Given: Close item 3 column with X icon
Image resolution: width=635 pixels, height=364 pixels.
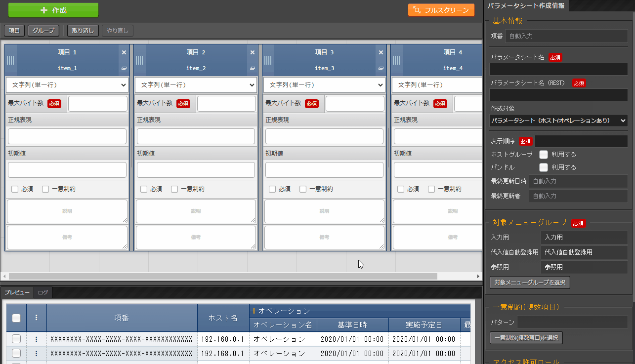Looking at the screenshot, I should 381,52.
